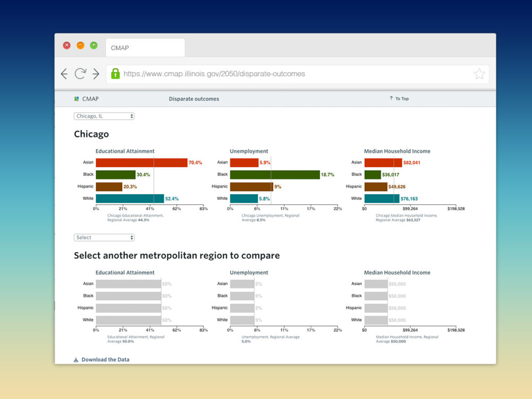Click the green Black unemployment 18.7% bar
The image size is (532, 399).
[275, 174]
